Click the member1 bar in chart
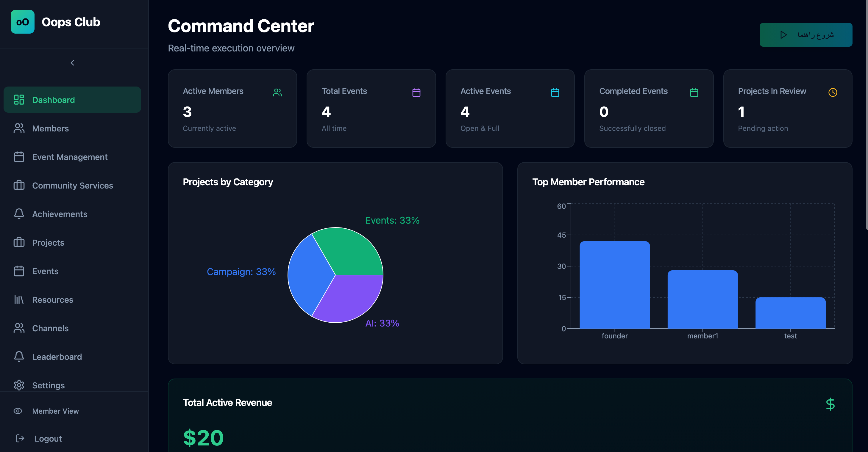 pos(702,299)
